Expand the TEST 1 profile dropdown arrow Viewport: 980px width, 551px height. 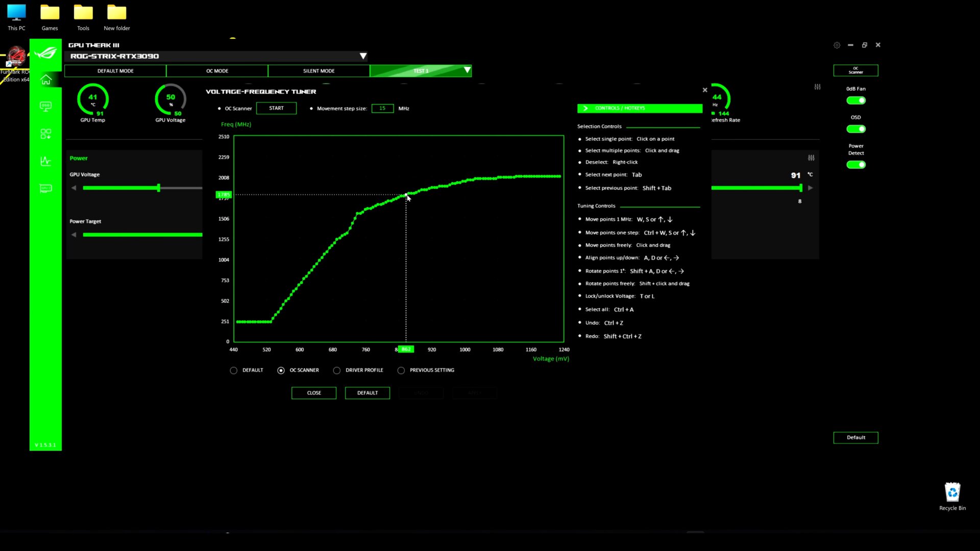[x=466, y=70]
